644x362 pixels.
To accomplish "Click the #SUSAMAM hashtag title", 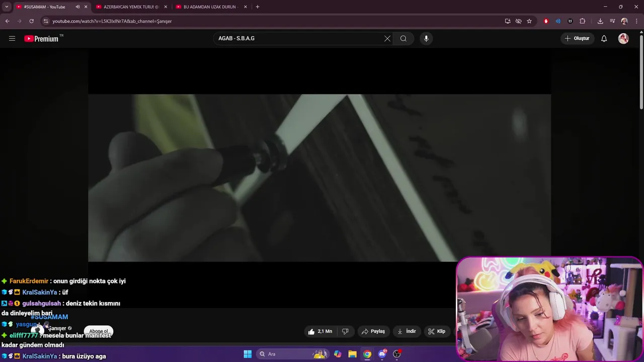I will click(49, 317).
